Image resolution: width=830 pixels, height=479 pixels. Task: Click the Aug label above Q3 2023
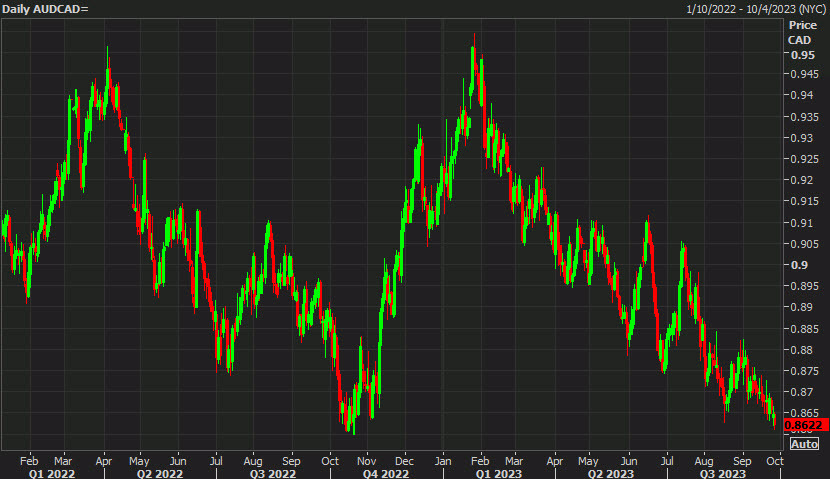(704, 461)
